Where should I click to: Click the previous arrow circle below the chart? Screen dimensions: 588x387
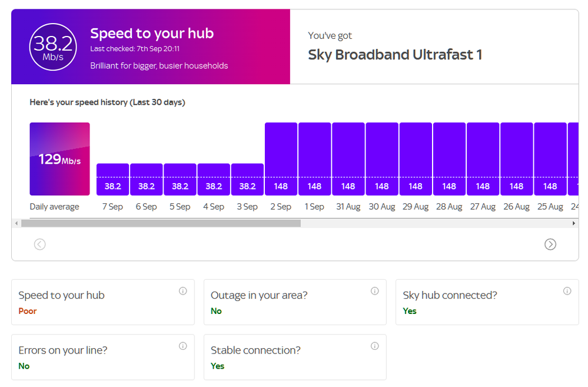tap(39, 244)
